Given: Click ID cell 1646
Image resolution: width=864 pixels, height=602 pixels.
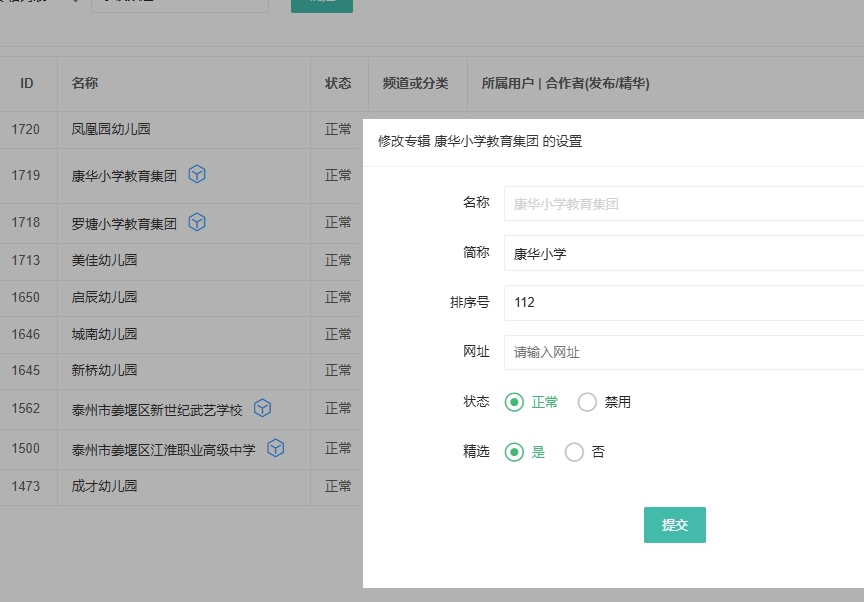Looking at the screenshot, I should click(x=26, y=334).
